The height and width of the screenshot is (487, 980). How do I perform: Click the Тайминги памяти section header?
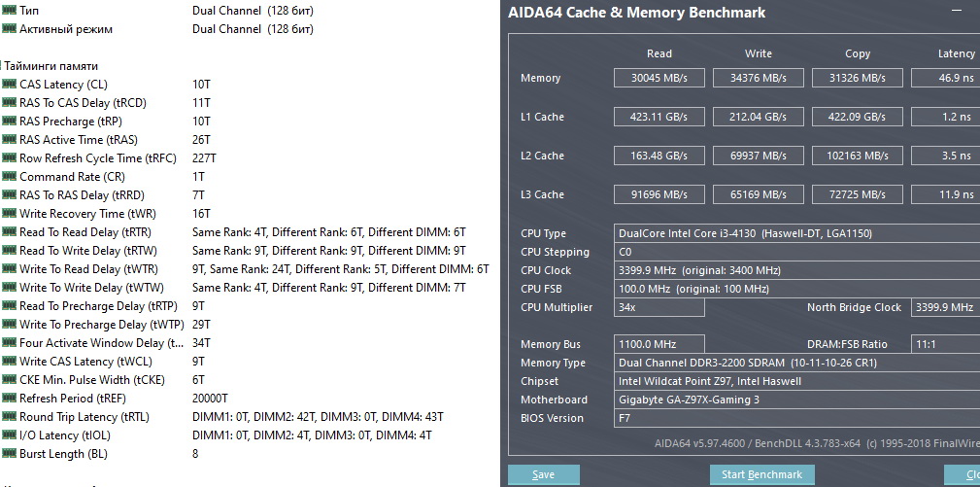point(51,66)
